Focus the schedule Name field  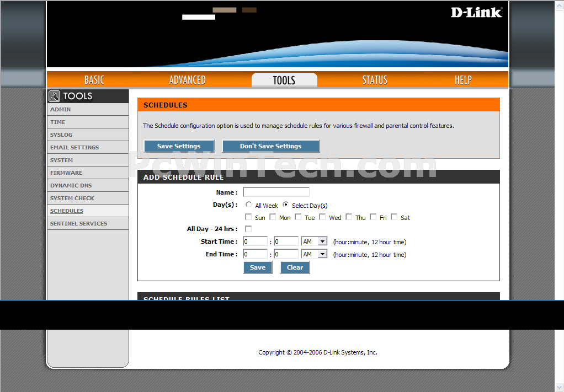(x=276, y=192)
